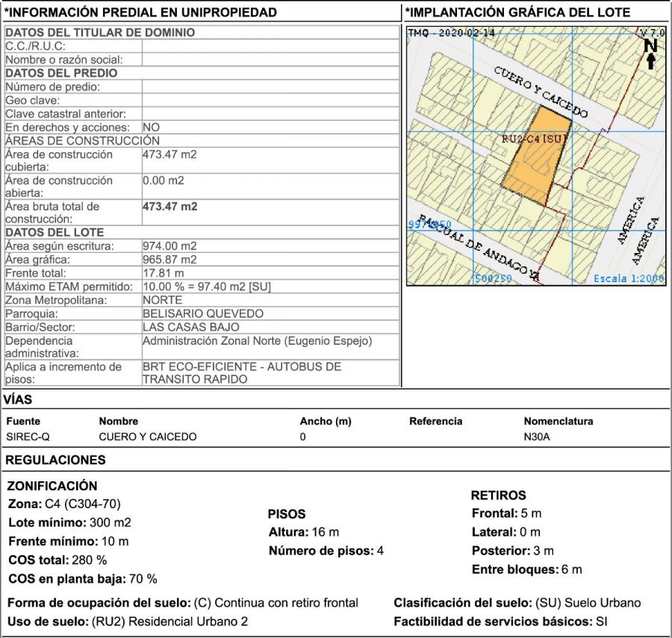Click the TMQ - 2020-02-14 date stamp on map
The image size is (672, 638).
pyautogui.click(x=451, y=33)
